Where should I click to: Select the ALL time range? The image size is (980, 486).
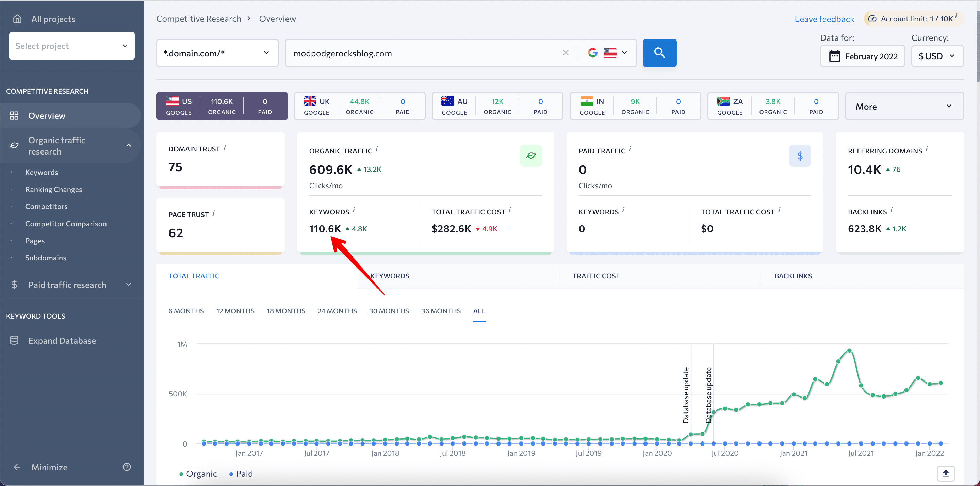tap(479, 311)
